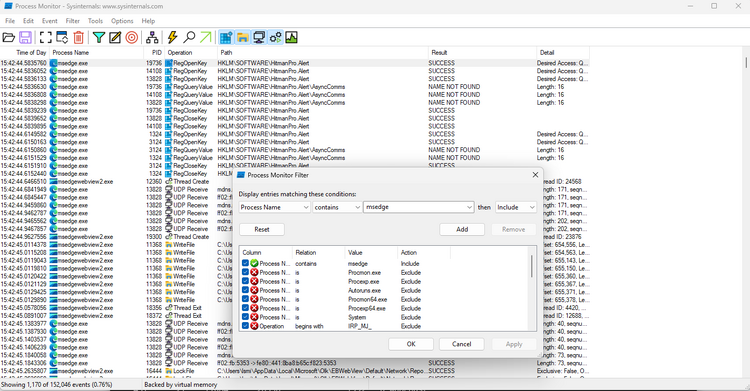The height and width of the screenshot is (391, 750).
Task: Select the Thread Exit row with PID 18356
Action: point(295,308)
